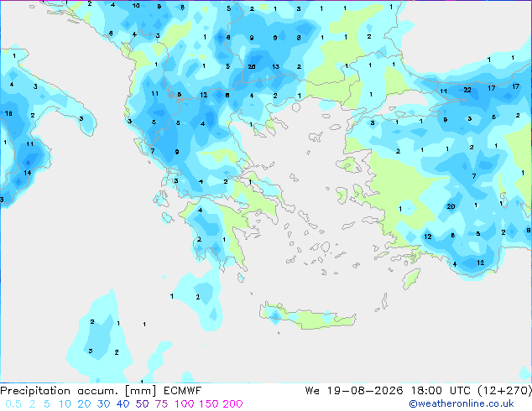Pick the 75 mm legend value
This screenshot has height=411, width=532.
click(x=161, y=404)
